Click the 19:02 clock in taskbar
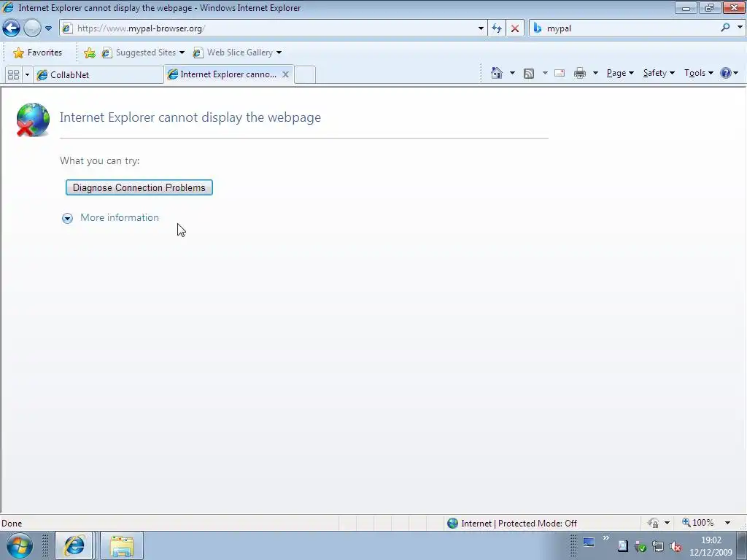Image resolution: width=747 pixels, height=560 pixels. (711, 540)
